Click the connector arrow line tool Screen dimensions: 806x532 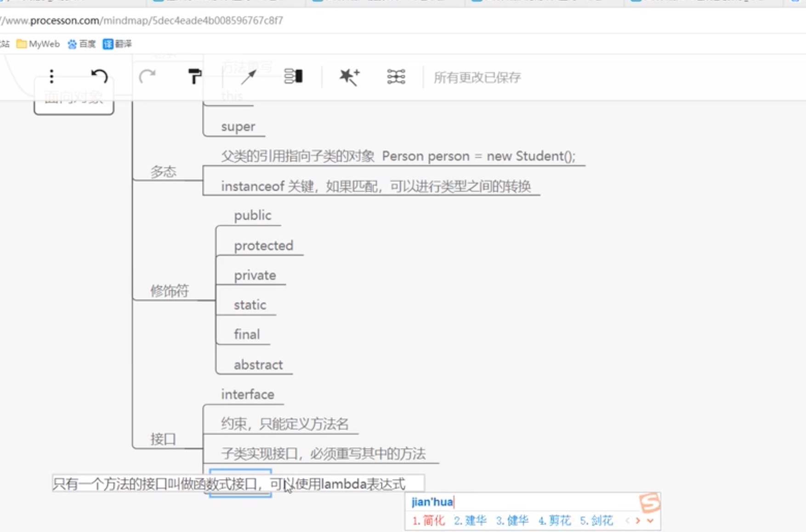click(249, 77)
